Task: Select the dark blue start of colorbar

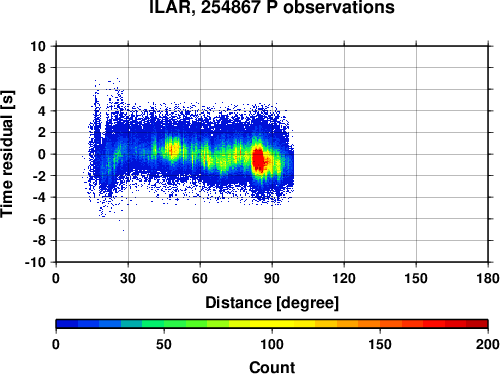Action: pyautogui.click(x=67, y=324)
